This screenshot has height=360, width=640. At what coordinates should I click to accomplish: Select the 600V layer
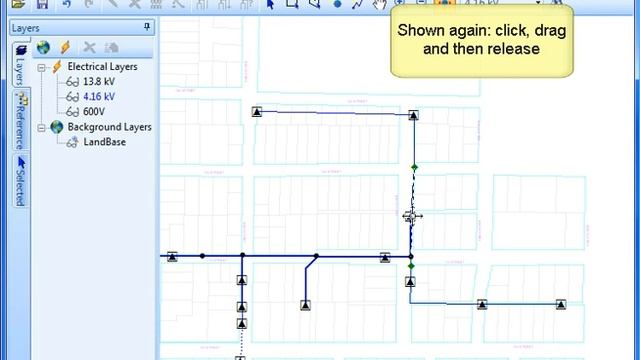(x=94, y=112)
